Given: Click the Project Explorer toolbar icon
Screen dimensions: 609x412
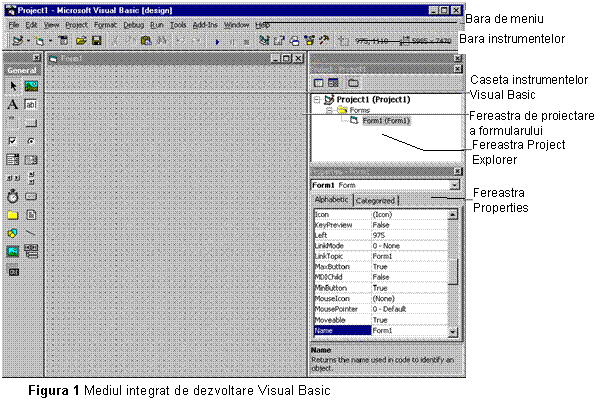Looking at the screenshot, I should point(264,40).
